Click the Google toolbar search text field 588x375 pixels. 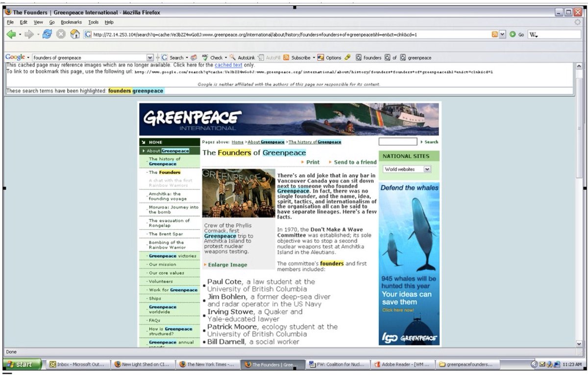[90, 57]
